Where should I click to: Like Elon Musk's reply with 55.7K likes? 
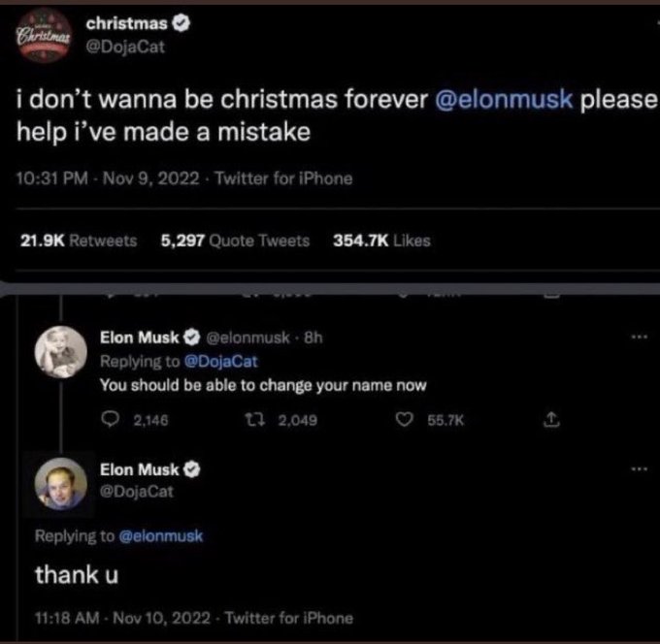(405, 419)
